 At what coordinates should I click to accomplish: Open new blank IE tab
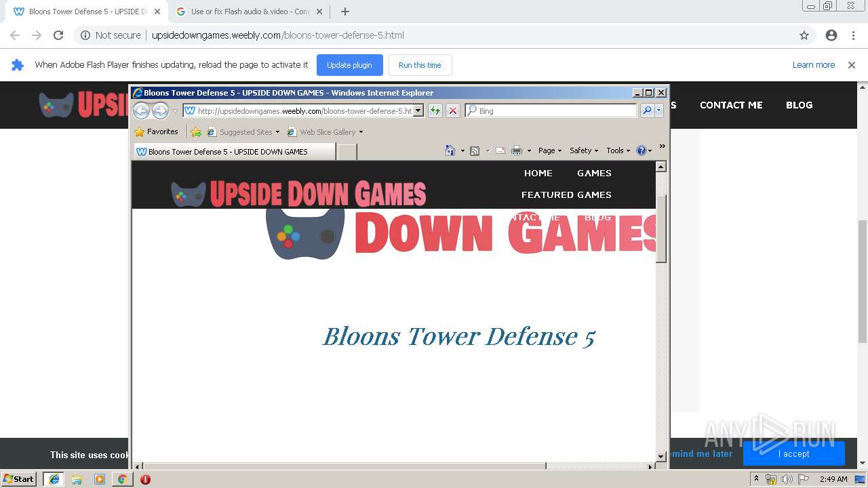click(347, 152)
